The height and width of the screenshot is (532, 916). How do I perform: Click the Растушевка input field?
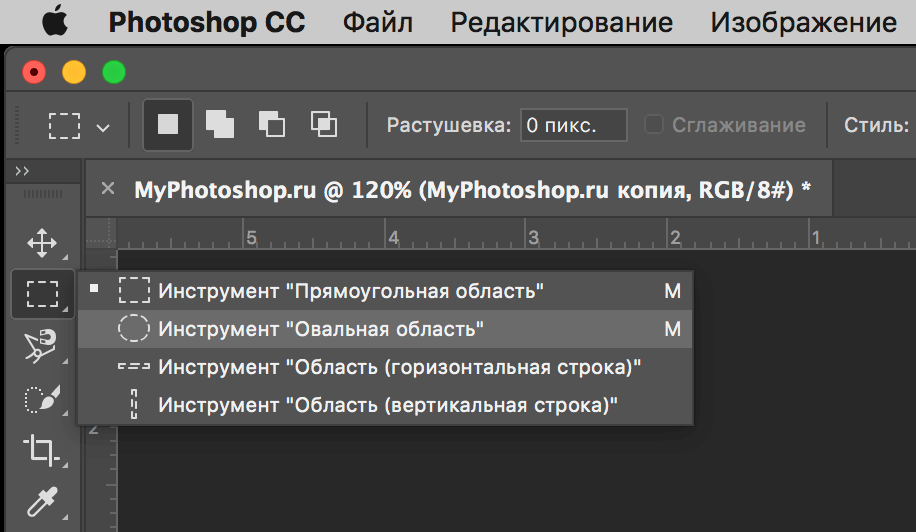pos(573,125)
